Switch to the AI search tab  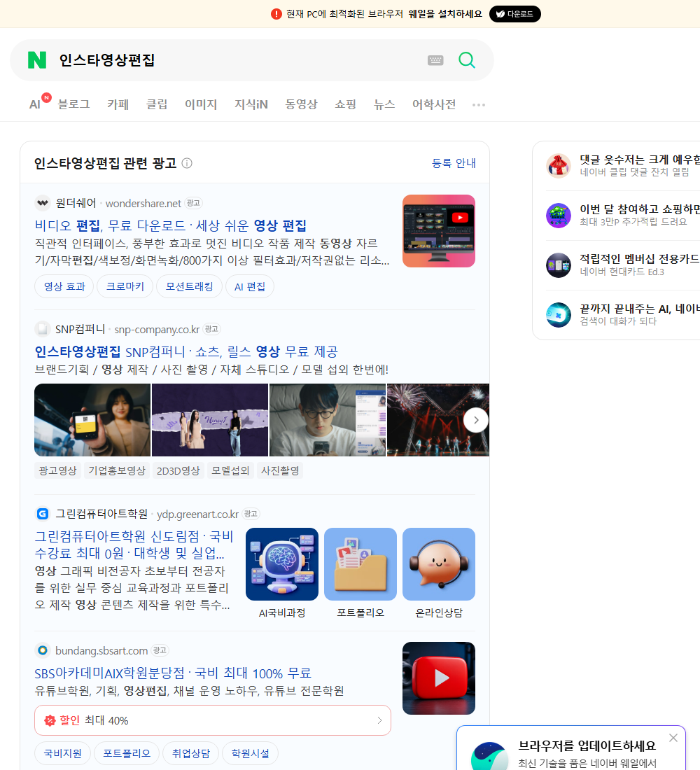pos(35,104)
